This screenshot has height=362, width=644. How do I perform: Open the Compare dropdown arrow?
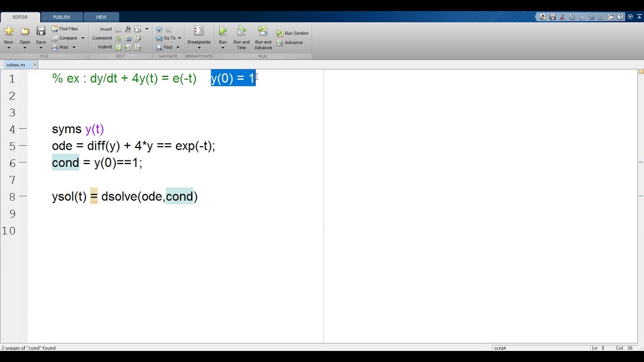[83, 38]
